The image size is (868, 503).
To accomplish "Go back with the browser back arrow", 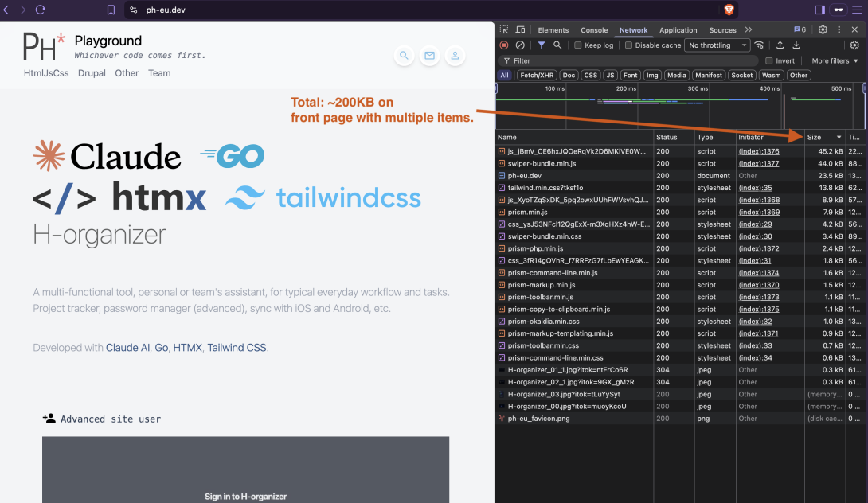I will point(6,10).
